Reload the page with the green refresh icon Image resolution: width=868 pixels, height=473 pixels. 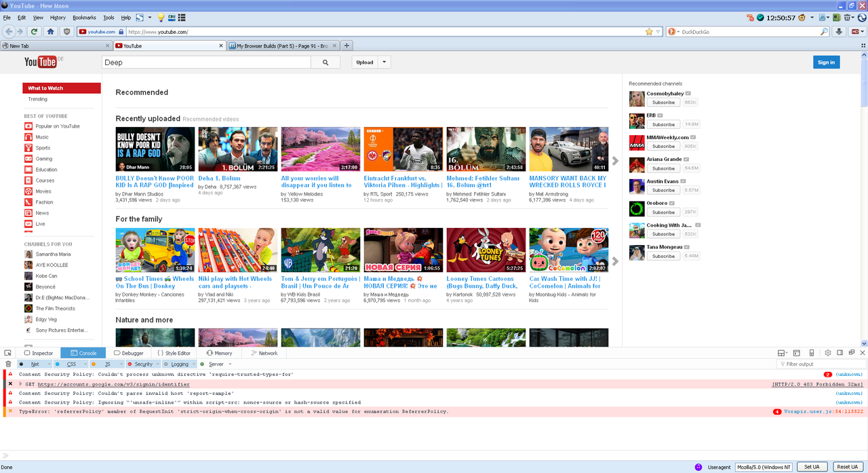tap(34, 31)
